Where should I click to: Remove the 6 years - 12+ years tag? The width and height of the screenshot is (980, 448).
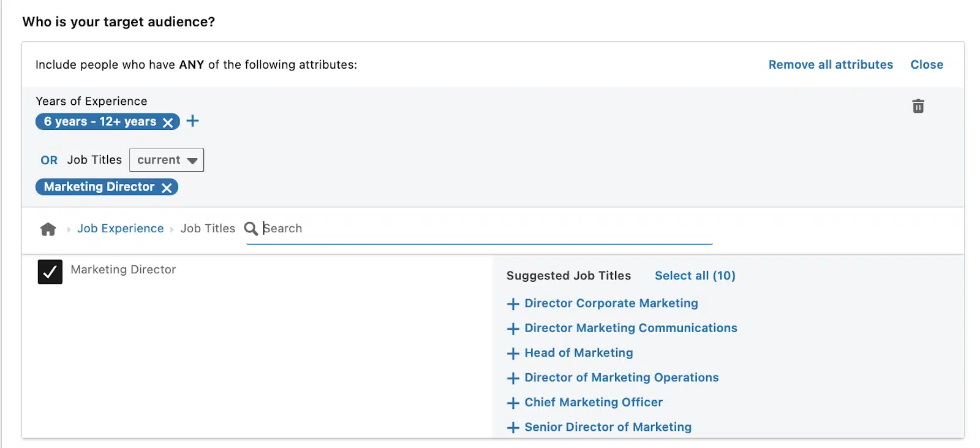(x=168, y=122)
